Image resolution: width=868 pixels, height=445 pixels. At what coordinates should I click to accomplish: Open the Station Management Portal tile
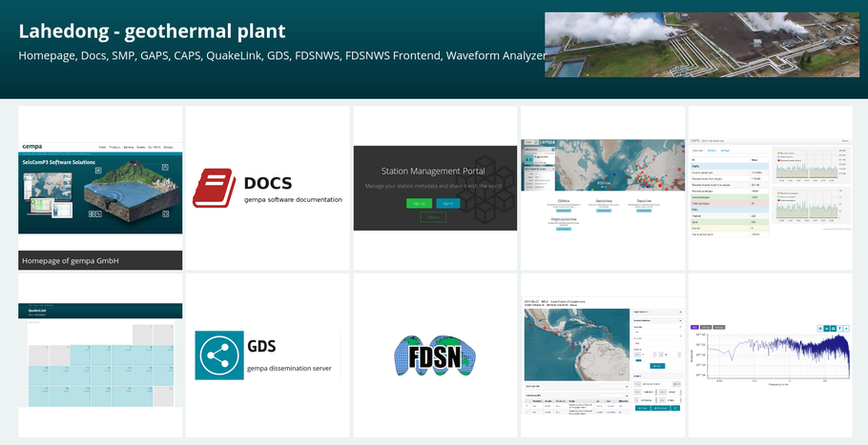[x=435, y=188]
